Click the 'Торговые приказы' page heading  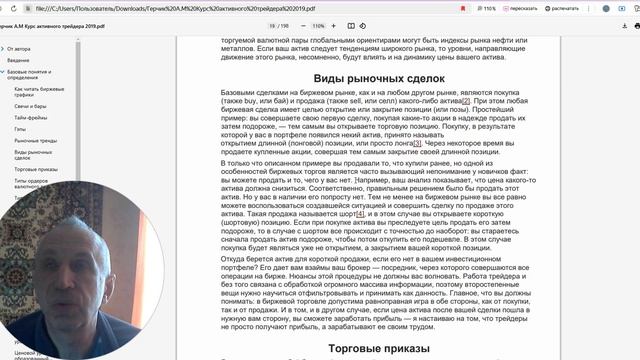(379, 348)
